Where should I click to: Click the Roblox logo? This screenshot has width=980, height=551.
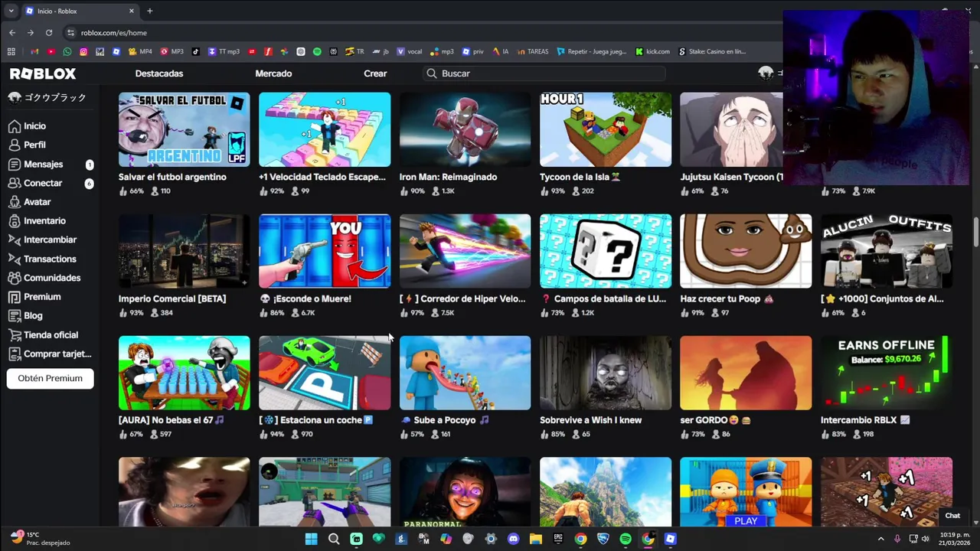click(x=43, y=73)
